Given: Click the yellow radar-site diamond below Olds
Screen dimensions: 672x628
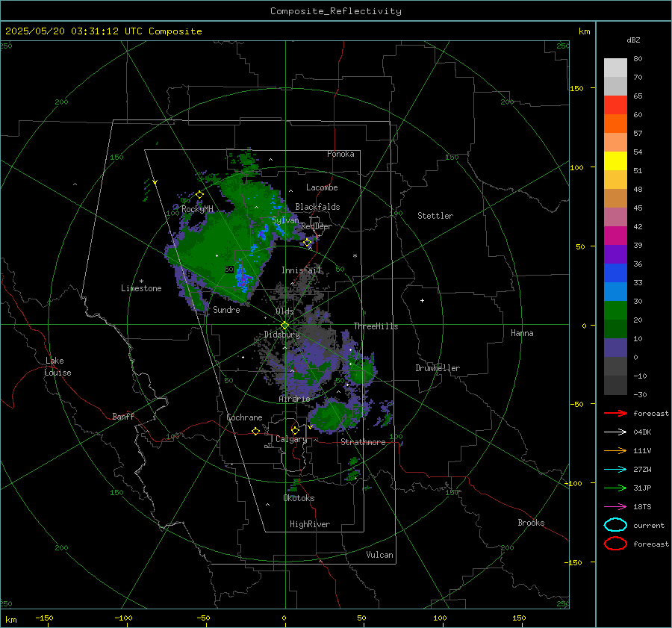Looking at the screenshot, I should pyautogui.click(x=284, y=326).
